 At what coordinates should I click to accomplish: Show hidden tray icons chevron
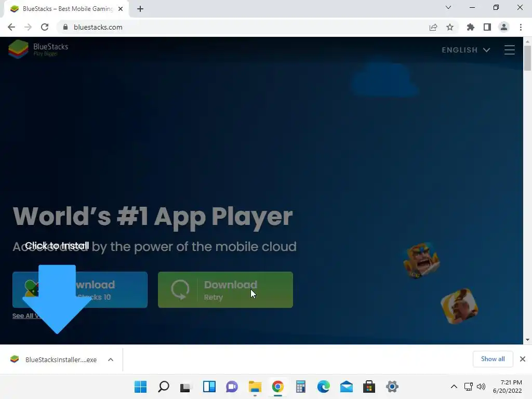point(454,387)
